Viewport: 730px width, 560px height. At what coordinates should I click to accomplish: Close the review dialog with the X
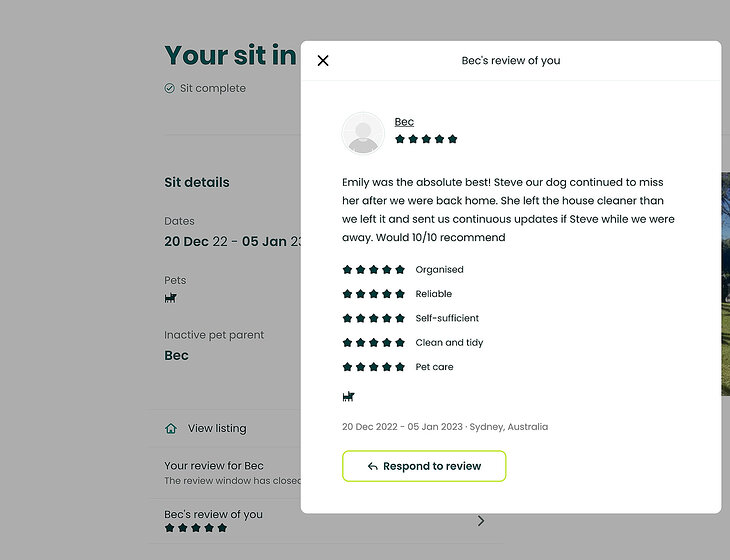click(323, 61)
